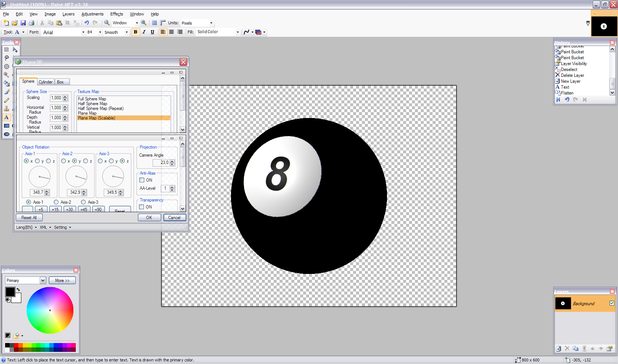This screenshot has height=364, width=618.
Task: Open the Font dropdown
Action: point(83,32)
